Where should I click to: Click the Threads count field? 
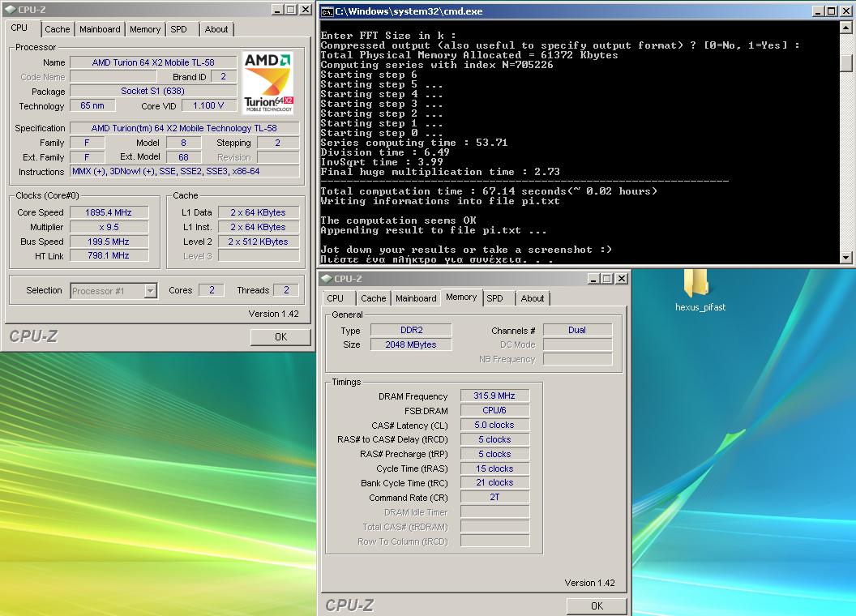click(286, 290)
